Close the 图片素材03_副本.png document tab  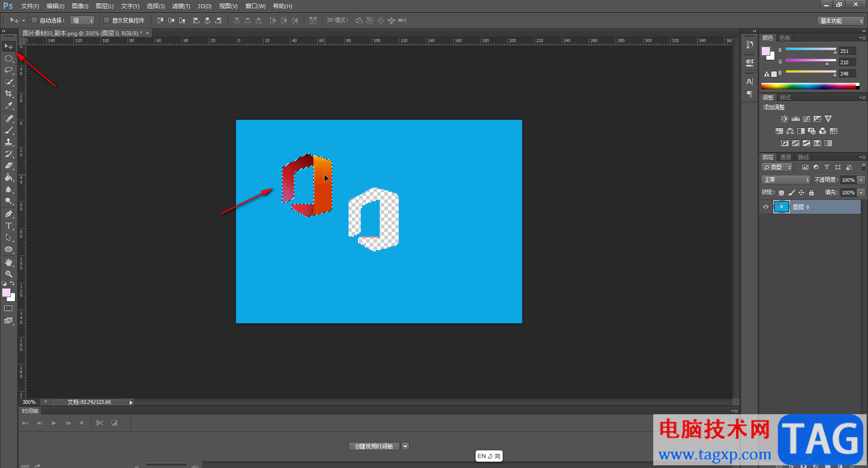[x=147, y=33]
